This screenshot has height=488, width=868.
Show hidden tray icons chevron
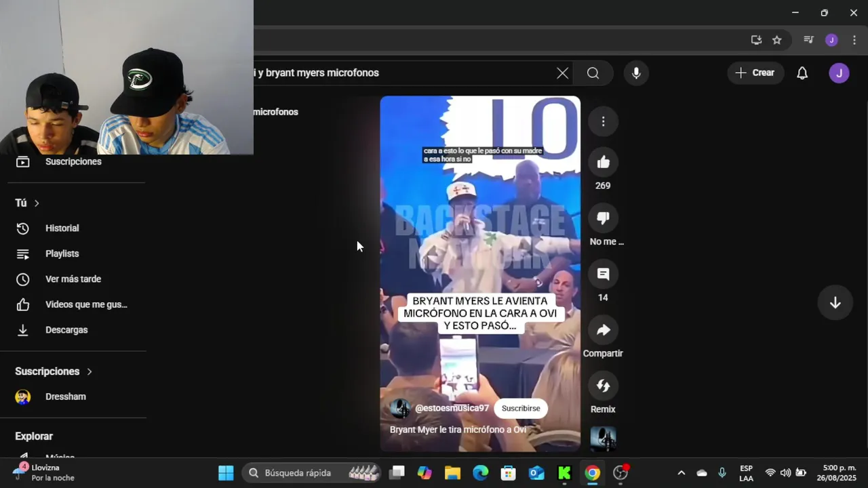[x=681, y=473]
